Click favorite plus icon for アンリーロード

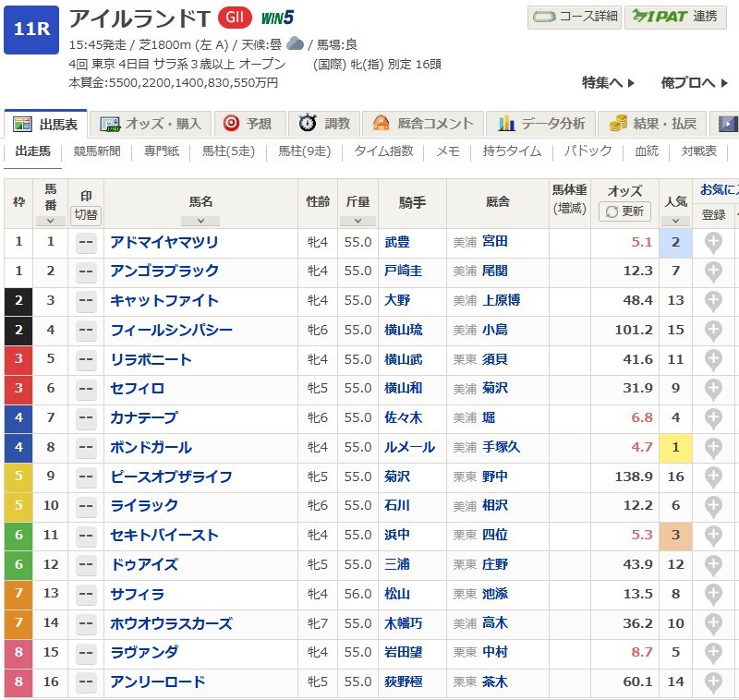[x=713, y=682]
